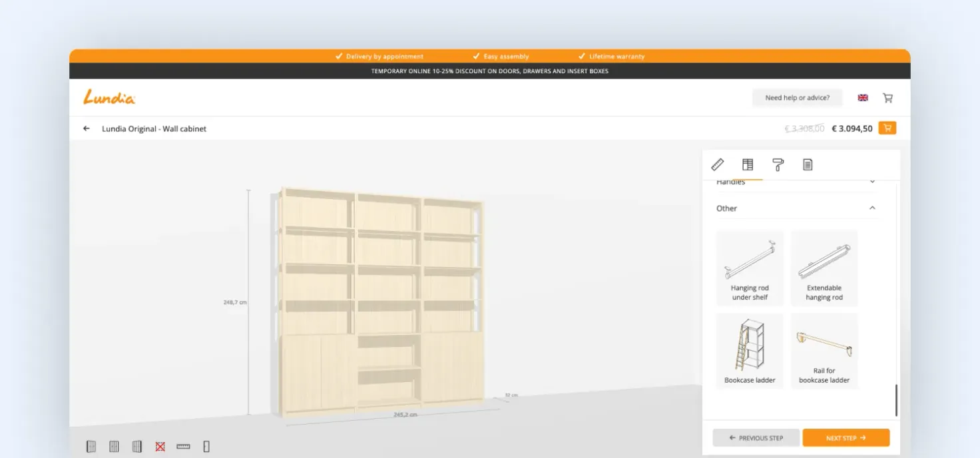Image resolution: width=980 pixels, height=458 pixels.
Task: Click the options panel scrollbar
Action: point(896,400)
